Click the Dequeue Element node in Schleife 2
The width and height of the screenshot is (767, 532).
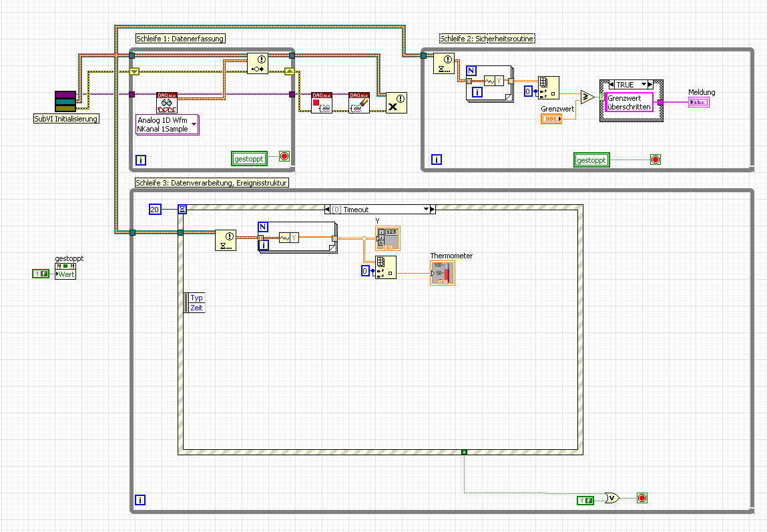[444, 63]
